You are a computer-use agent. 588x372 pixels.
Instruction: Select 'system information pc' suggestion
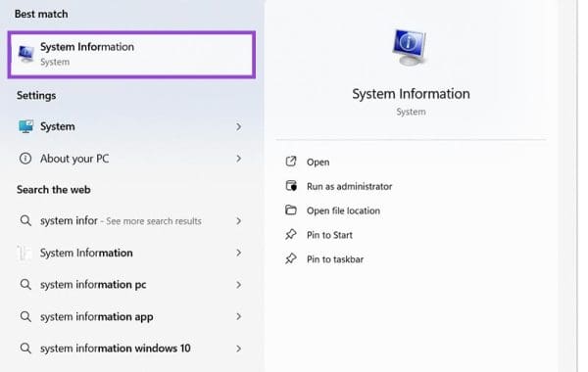pos(131,285)
